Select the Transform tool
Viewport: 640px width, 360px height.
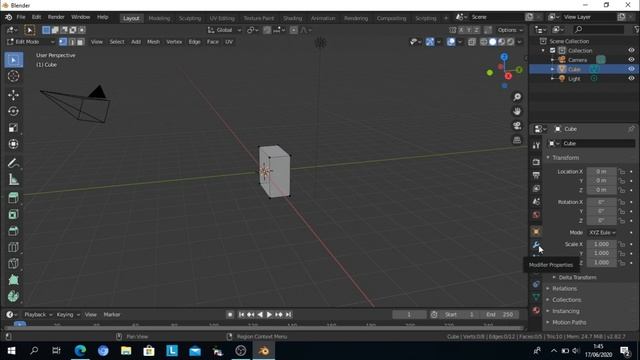[x=13, y=144]
